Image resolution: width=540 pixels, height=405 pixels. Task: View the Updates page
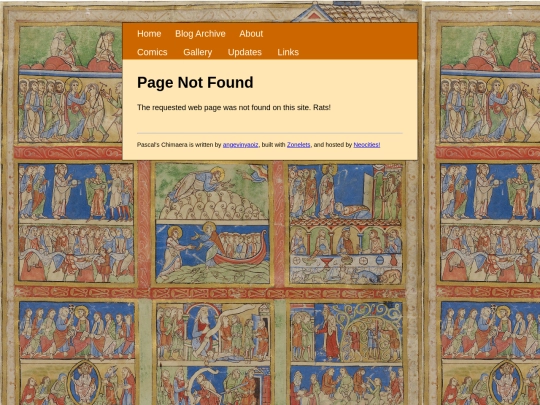pyautogui.click(x=245, y=52)
